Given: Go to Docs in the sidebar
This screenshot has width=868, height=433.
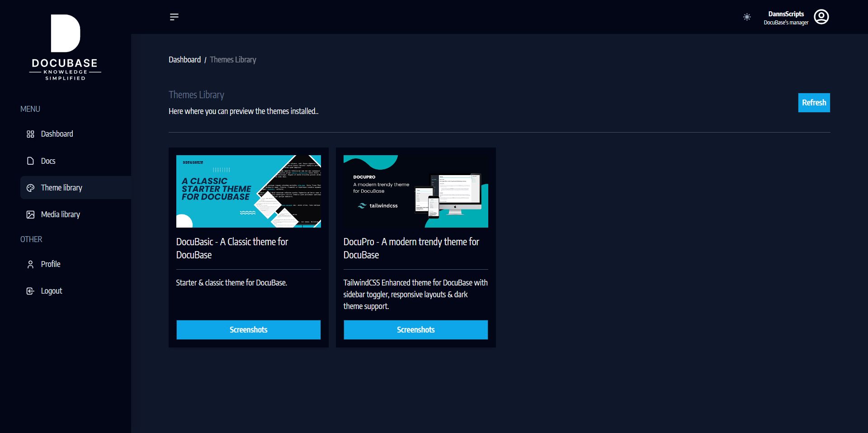Looking at the screenshot, I should [75, 161].
